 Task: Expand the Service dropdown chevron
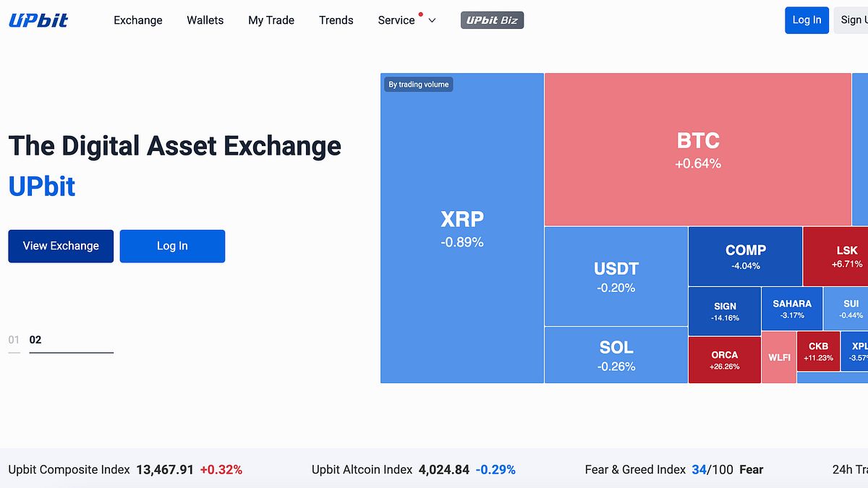tap(433, 20)
